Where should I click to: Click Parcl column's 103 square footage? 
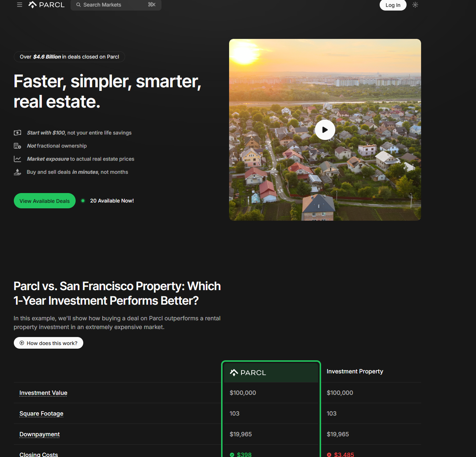[x=235, y=413]
